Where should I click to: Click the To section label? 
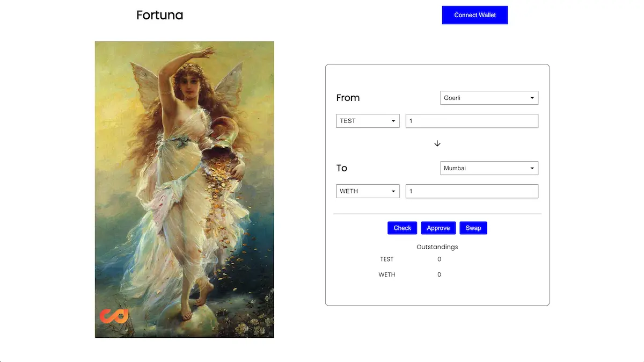(342, 168)
